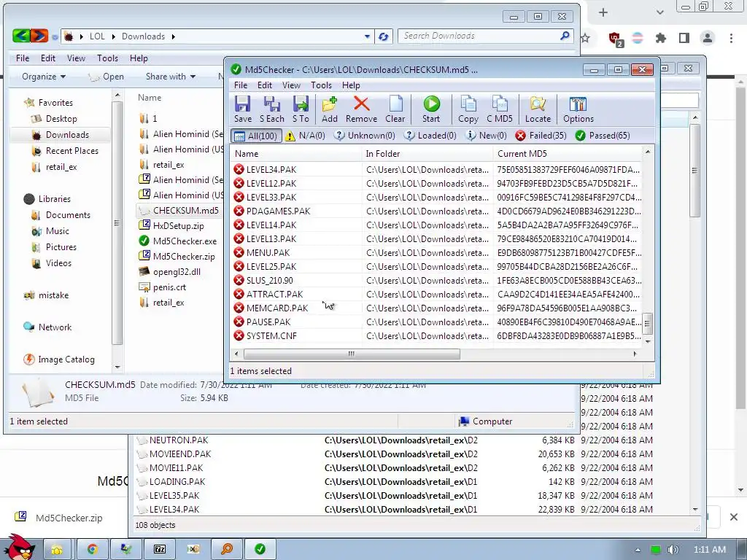Click the green Start icon
Image resolution: width=747 pixels, height=560 pixels.
coord(431,109)
